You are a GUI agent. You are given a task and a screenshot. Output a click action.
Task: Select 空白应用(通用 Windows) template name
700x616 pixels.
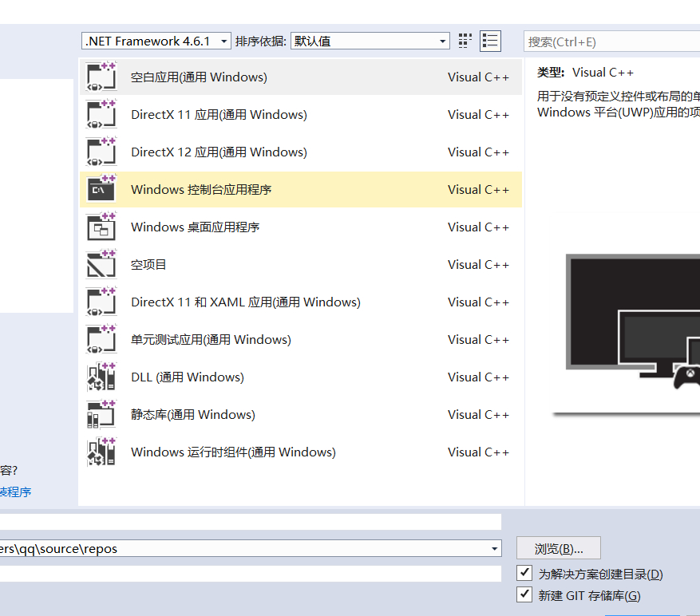click(x=199, y=77)
